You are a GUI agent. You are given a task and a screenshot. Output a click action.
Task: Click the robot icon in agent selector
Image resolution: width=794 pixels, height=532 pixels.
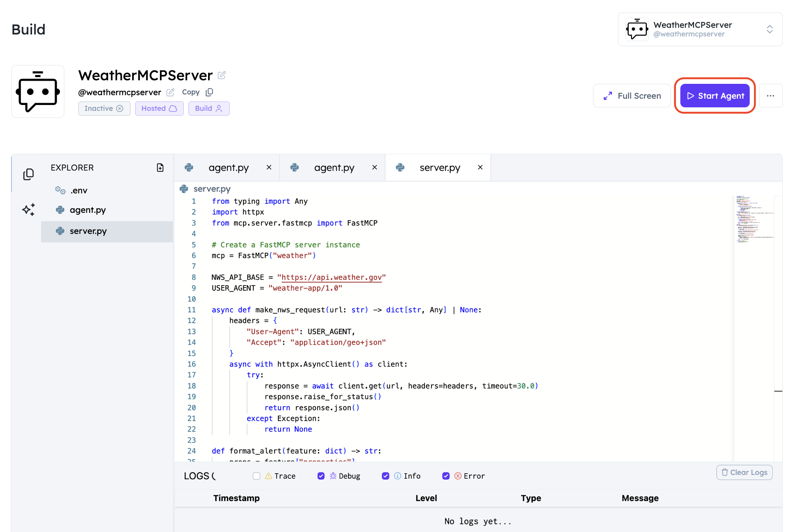point(637,29)
